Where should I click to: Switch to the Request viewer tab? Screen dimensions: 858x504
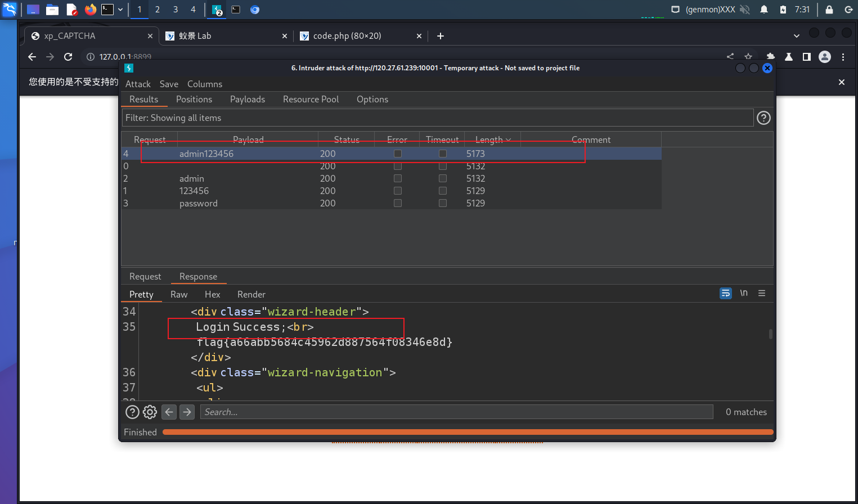coord(145,276)
